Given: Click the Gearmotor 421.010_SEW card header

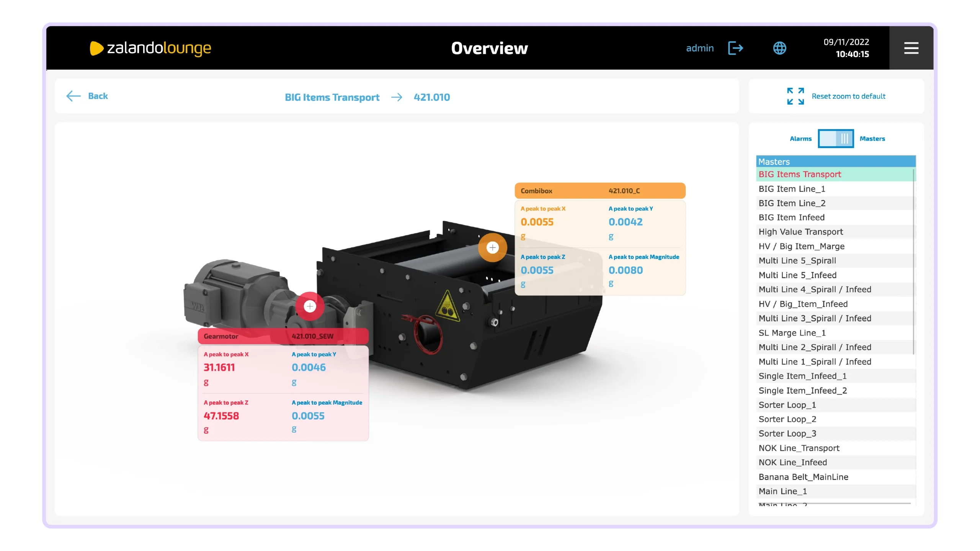Looking at the screenshot, I should [x=283, y=336].
